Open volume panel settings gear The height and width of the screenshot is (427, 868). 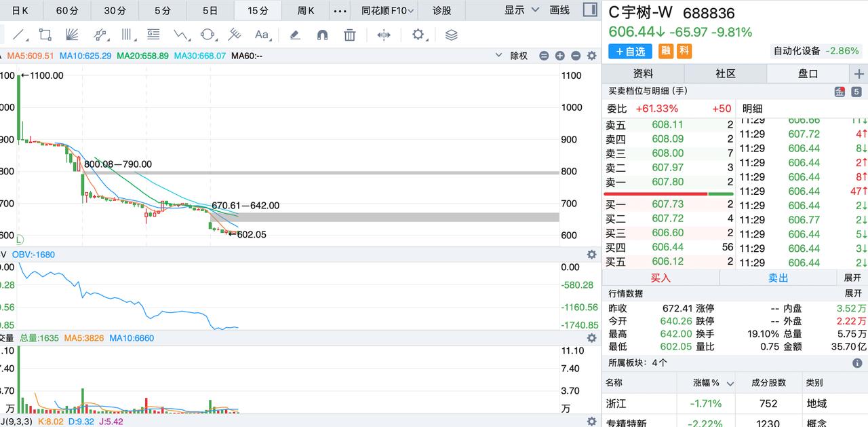tap(591, 338)
